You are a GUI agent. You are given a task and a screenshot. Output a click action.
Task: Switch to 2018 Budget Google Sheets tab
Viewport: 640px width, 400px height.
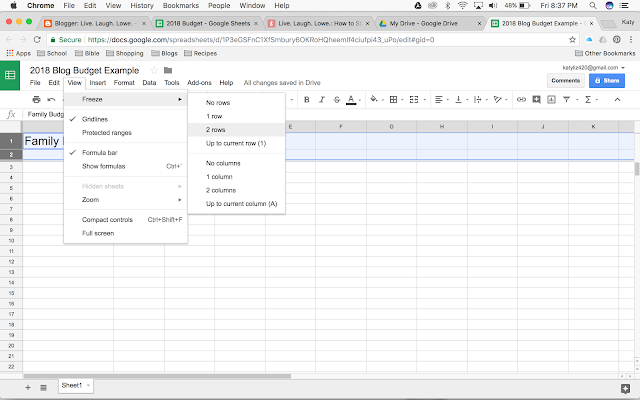tap(207, 23)
